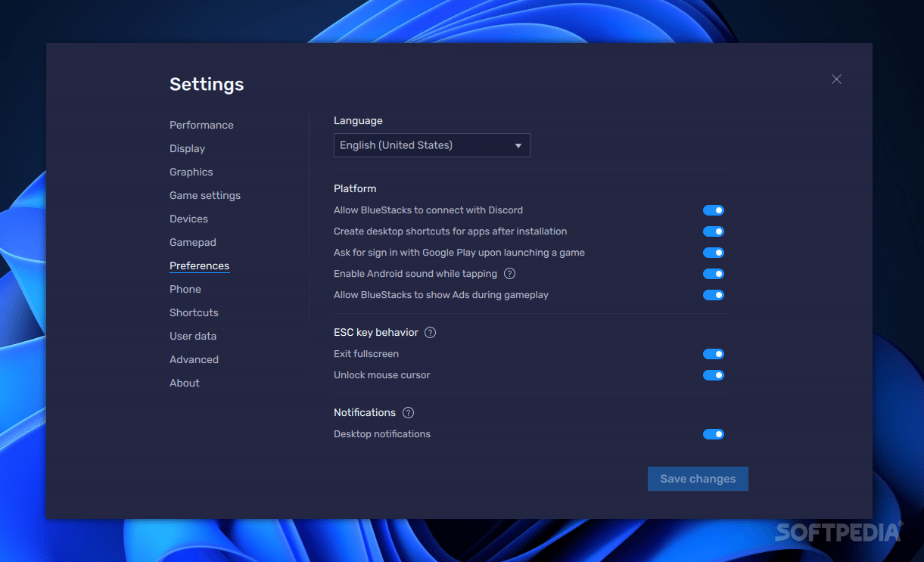
Task: Click the "Allow BlueStacks to show Ads during gameplay" text
Action: (441, 295)
